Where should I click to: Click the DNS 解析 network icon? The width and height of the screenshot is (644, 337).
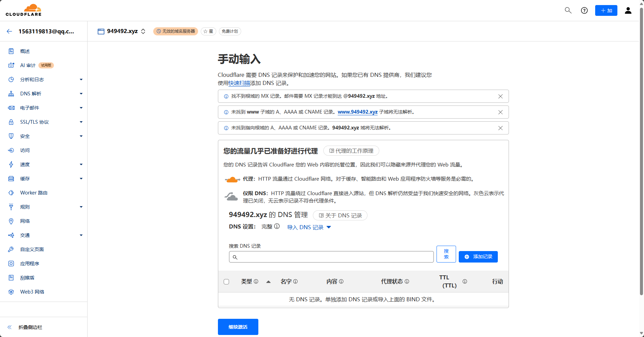(x=11, y=94)
